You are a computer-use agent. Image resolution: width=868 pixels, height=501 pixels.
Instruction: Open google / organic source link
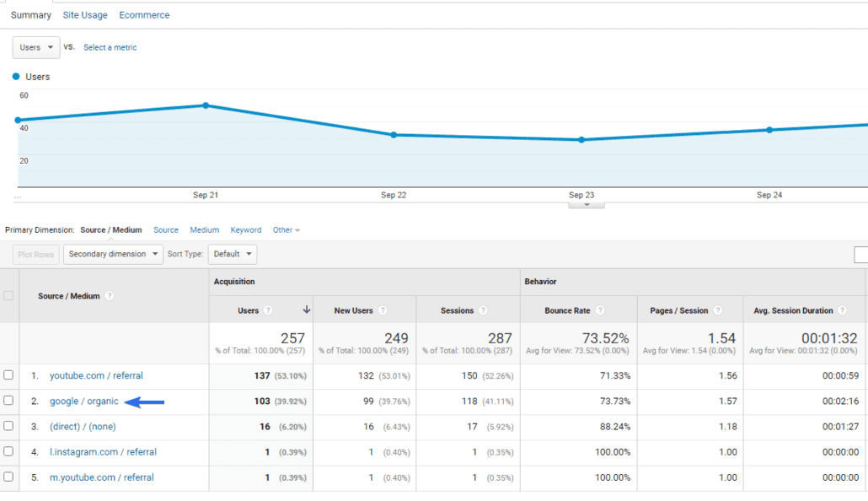[84, 401]
